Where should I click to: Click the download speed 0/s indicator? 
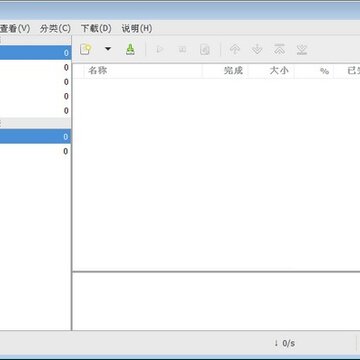[285, 343]
